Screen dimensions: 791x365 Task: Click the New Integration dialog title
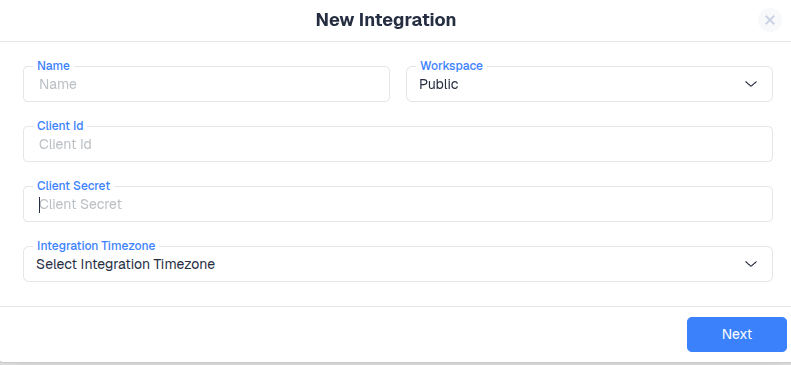tap(386, 20)
